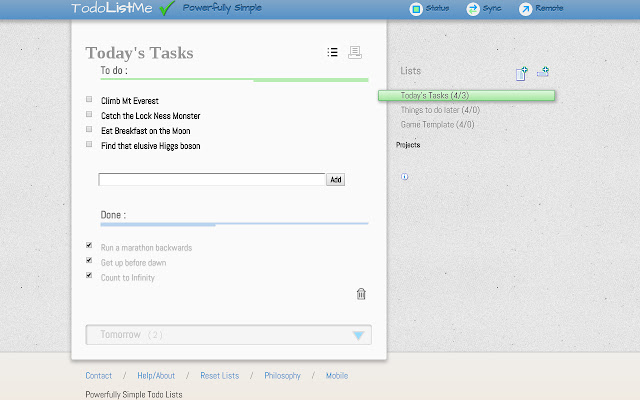Click the Today's Tasks heading
Viewport: 640px width, 400px height.
click(x=139, y=53)
